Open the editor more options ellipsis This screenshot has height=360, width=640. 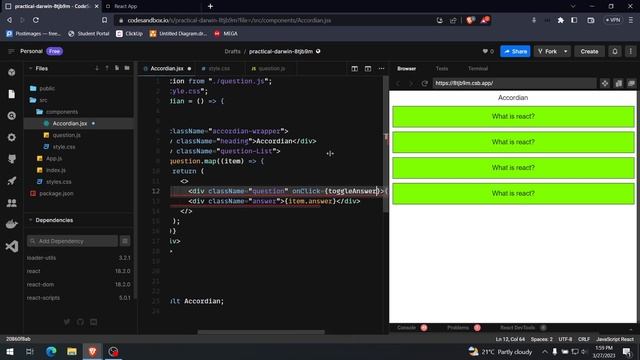coord(381,69)
